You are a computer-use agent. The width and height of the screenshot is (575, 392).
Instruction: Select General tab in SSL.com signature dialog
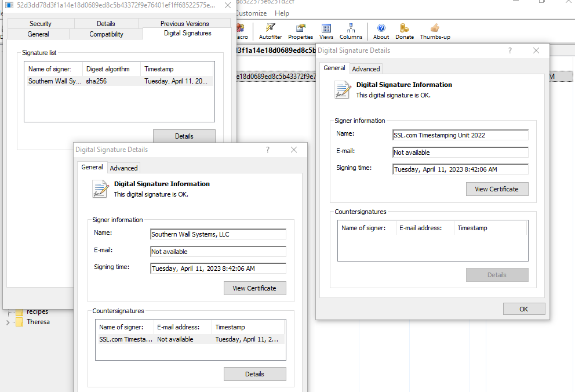click(x=334, y=68)
